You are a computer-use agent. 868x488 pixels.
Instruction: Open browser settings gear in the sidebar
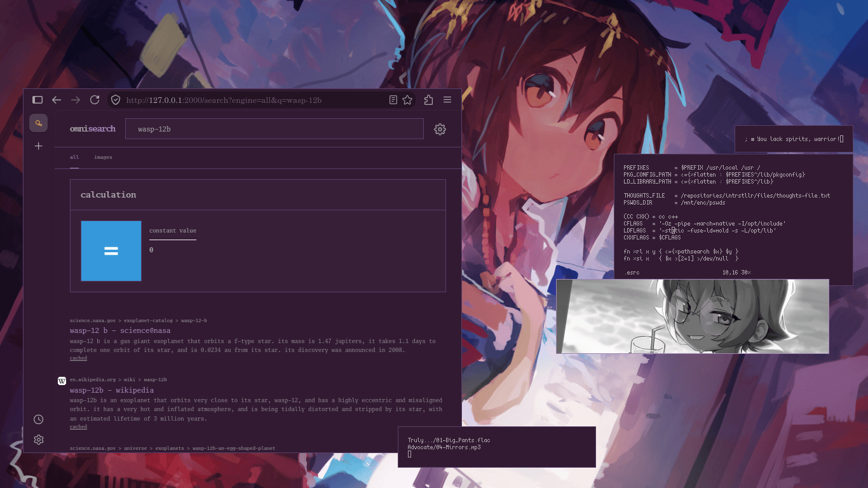click(x=39, y=440)
